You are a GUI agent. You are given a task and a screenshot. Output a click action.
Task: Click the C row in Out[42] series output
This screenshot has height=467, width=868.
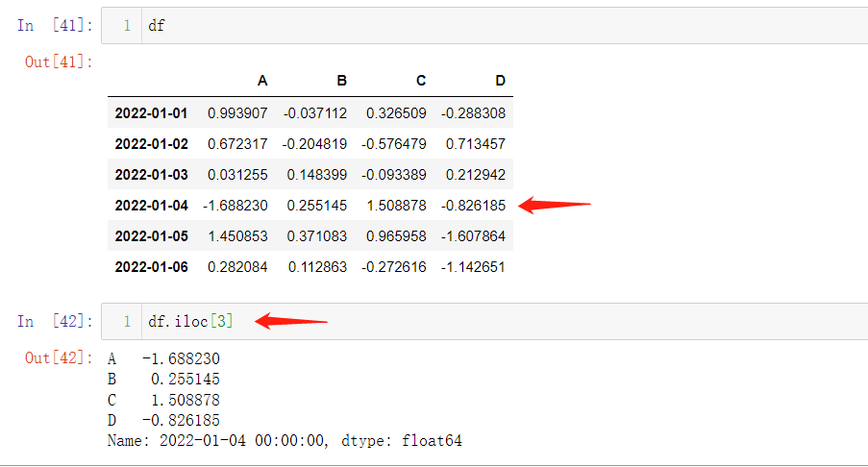(x=163, y=400)
